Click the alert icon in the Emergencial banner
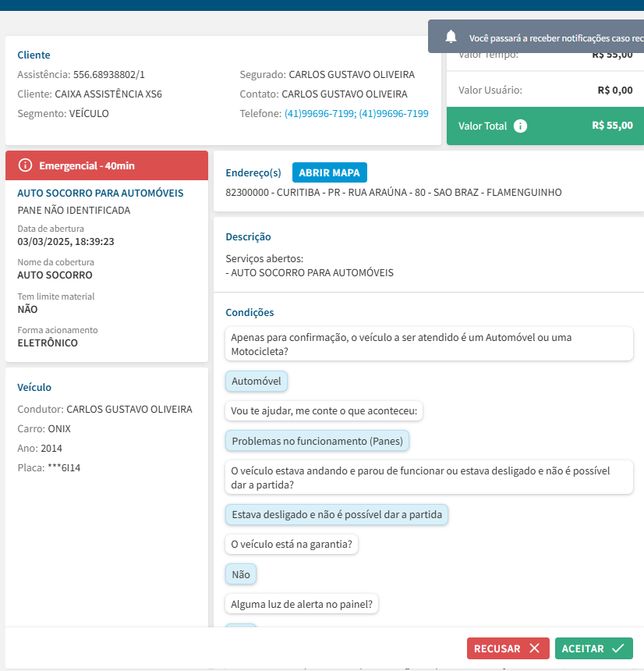 click(x=26, y=165)
